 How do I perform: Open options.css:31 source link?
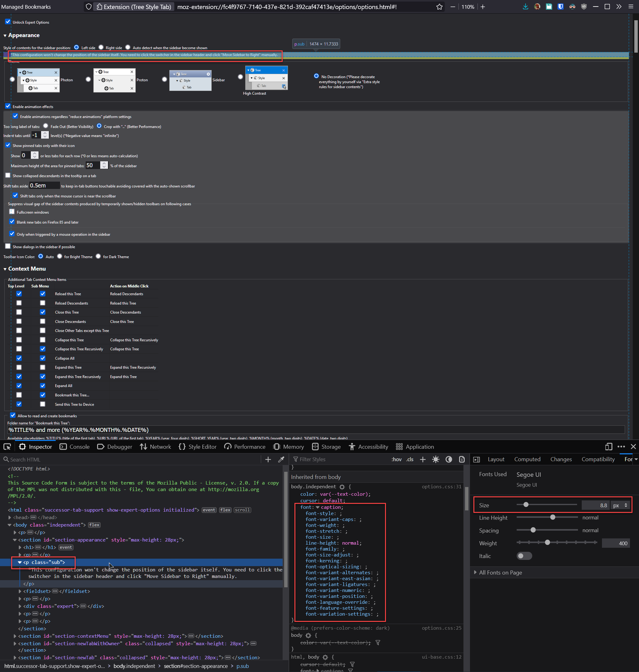(441, 487)
